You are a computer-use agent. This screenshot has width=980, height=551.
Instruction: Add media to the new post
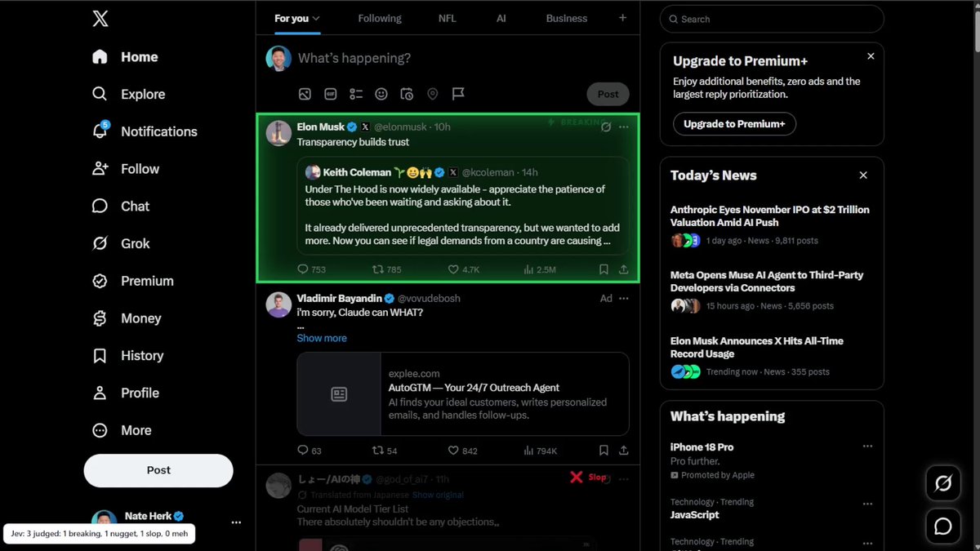[305, 94]
